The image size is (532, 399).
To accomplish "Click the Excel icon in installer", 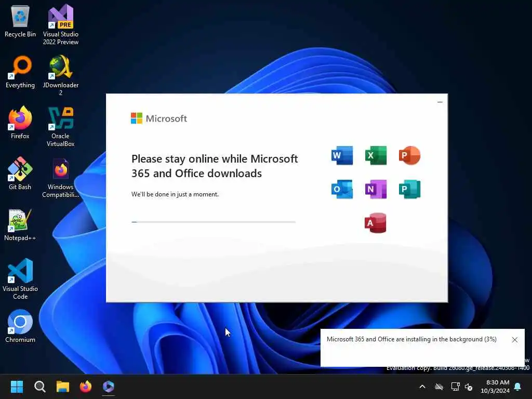I will click(x=376, y=155).
